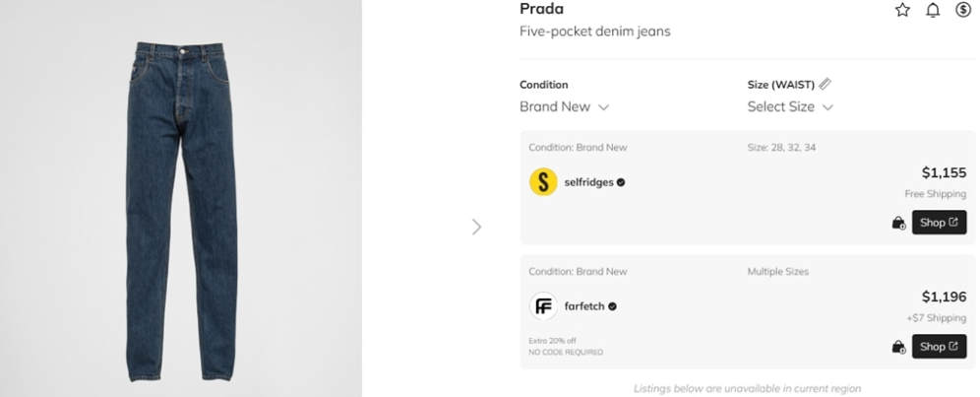Viewport: 980px width, 397px height.
Task: Click the $1,155 Selfridges price
Action: [944, 172]
